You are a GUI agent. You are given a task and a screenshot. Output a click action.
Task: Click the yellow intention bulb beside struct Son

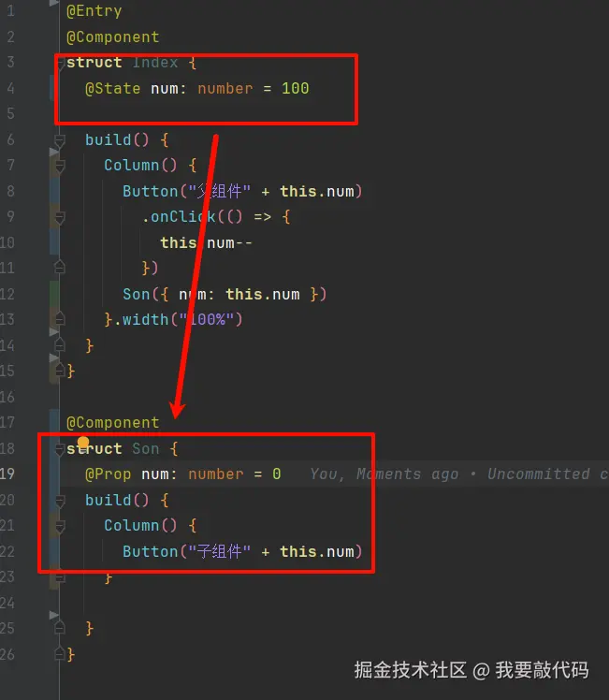83,442
